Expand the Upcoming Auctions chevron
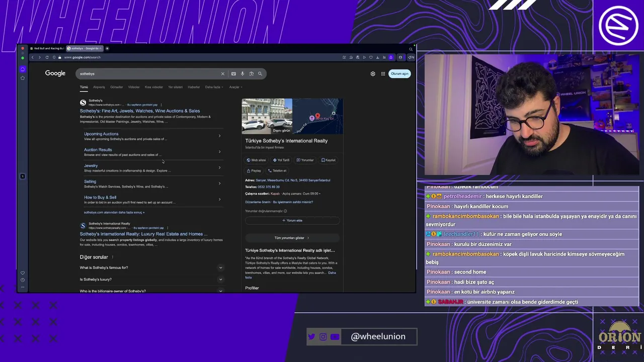Screen dimensions: 644x362 point(219,136)
